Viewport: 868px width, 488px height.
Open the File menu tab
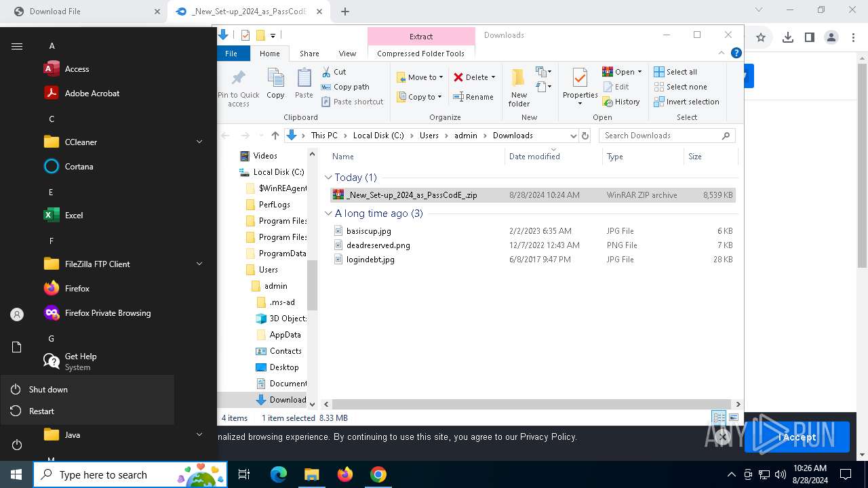231,54
